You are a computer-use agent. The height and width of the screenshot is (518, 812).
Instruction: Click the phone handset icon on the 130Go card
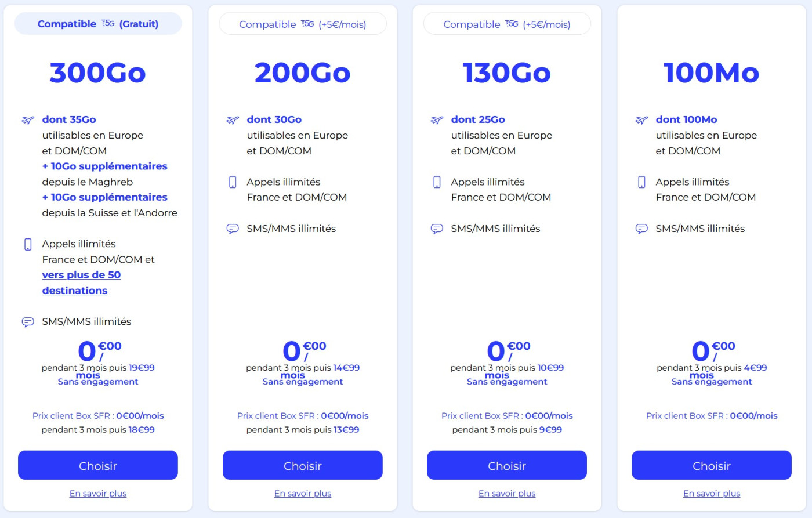436,182
